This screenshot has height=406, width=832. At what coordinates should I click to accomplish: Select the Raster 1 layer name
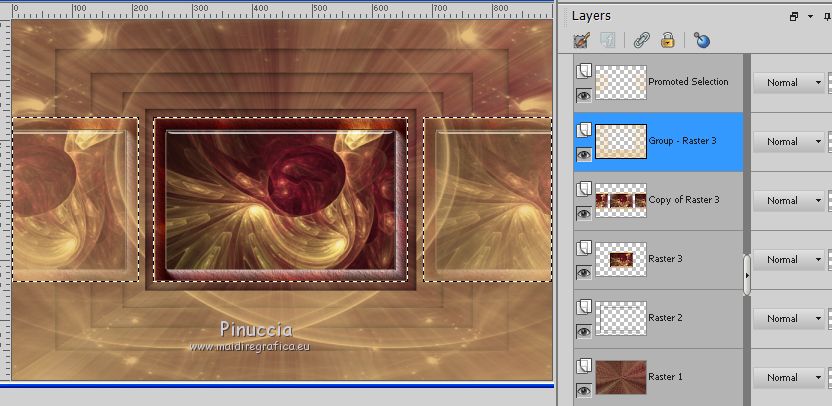pyautogui.click(x=665, y=376)
